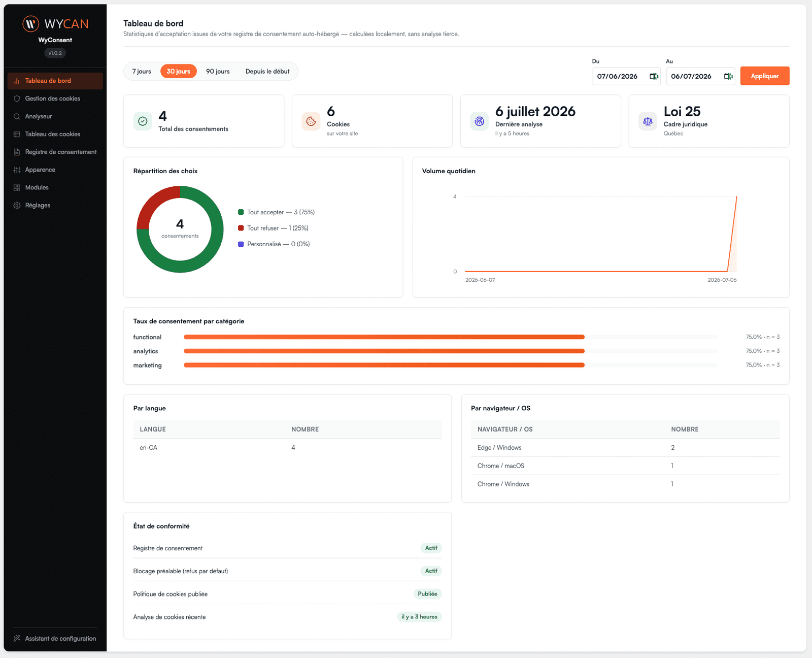812x658 pixels.
Task: Click the sliders icon beside Apparence
Action: pos(17,170)
